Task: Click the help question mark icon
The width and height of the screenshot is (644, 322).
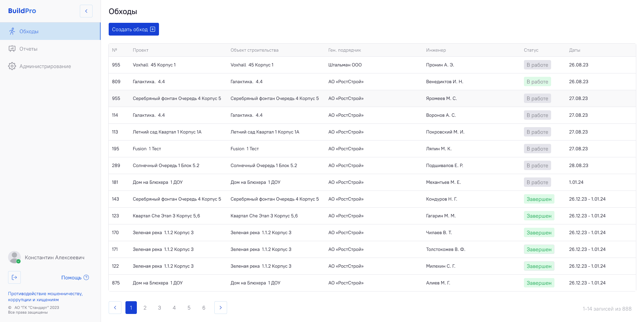Action: tap(86, 277)
